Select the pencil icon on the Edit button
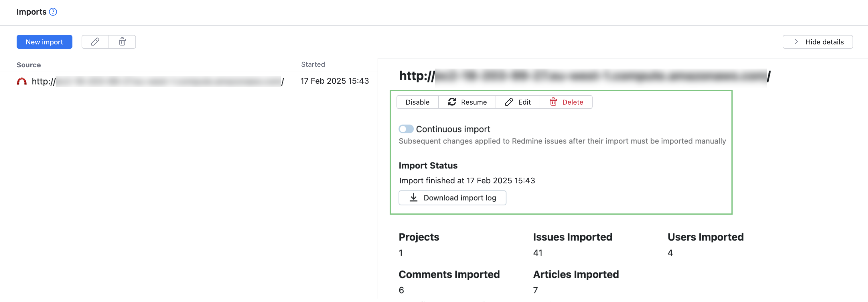 (x=509, y=102)
